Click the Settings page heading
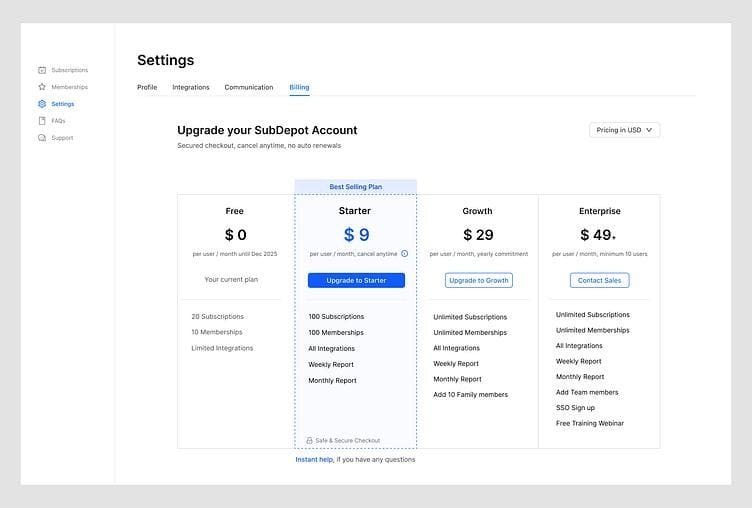Screen dimensions: 752x508 click(165, 60)
